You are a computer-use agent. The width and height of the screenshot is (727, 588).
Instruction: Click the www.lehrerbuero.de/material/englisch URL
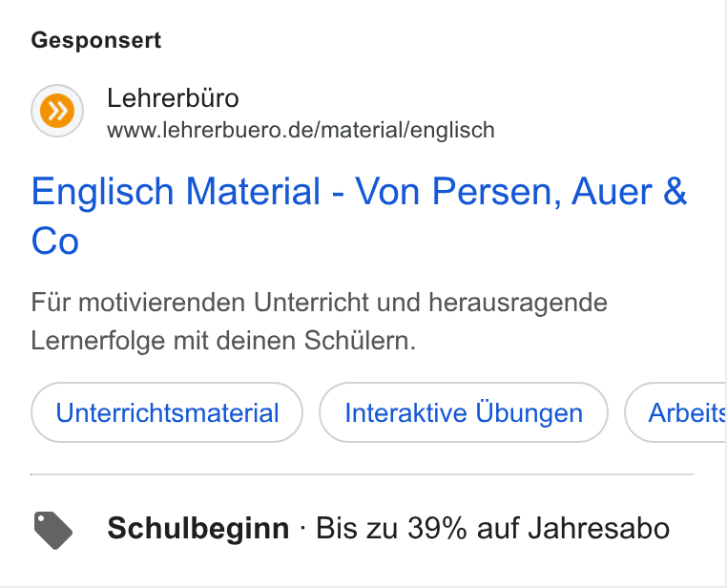(301, 131)
